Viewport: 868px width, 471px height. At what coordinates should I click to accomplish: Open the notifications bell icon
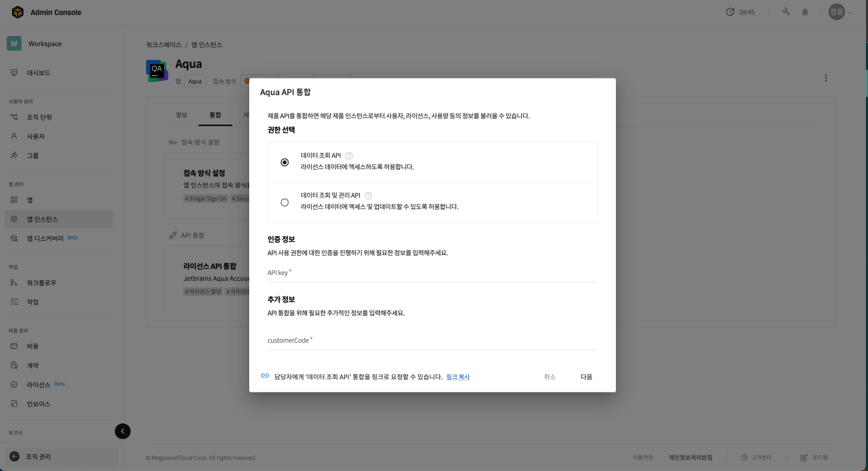point(805,12)
